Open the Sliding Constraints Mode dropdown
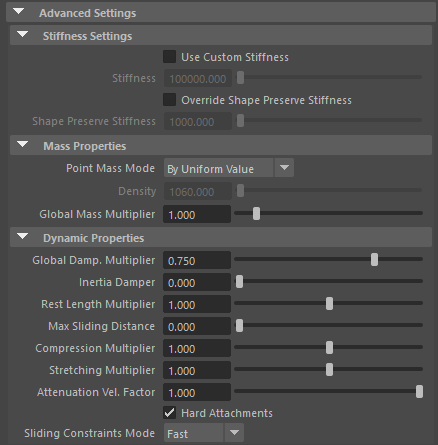Screen dimensions: 438x445 [x=204, y=433]
